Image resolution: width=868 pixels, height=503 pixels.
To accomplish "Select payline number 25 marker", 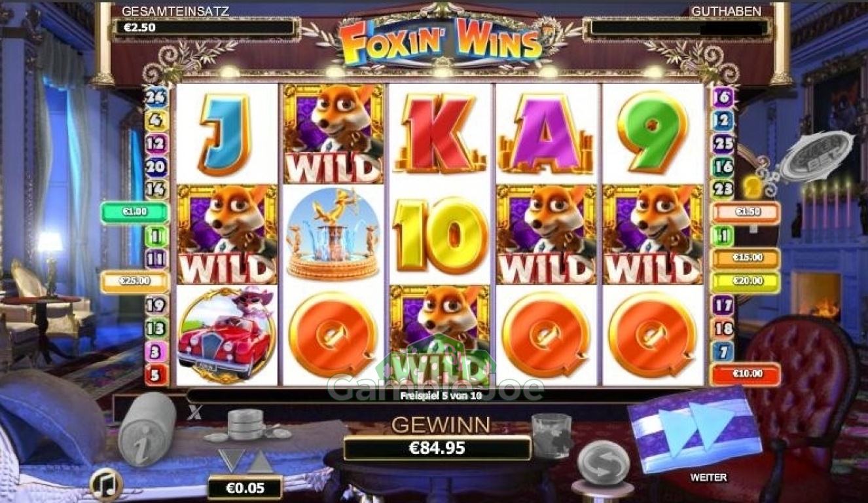I will click(723, 143).
